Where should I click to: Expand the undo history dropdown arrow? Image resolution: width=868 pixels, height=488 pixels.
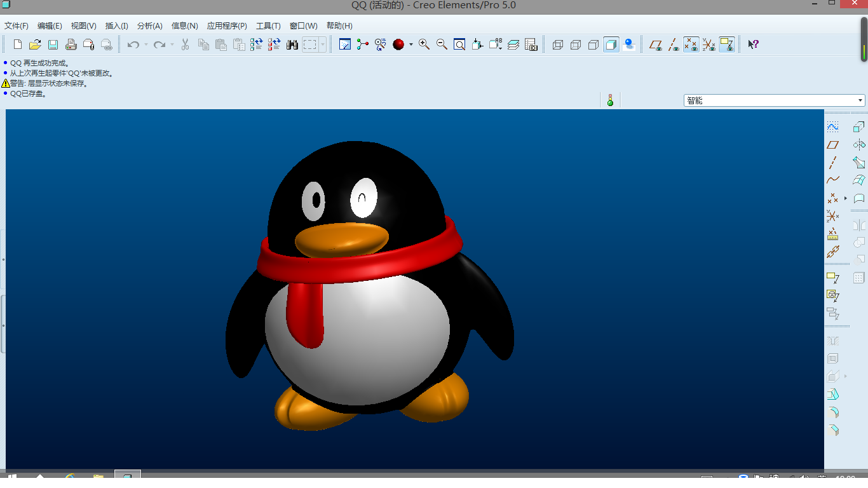146,44
